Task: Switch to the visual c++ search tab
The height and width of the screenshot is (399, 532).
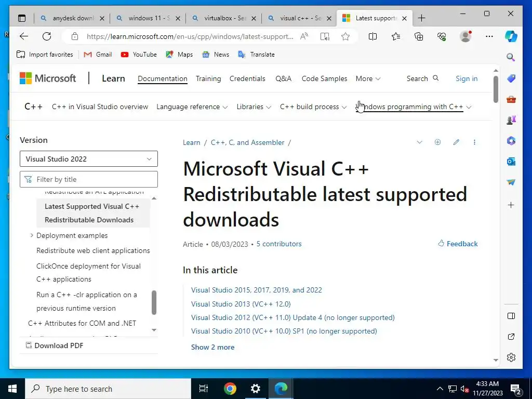Action: (299, 18)
